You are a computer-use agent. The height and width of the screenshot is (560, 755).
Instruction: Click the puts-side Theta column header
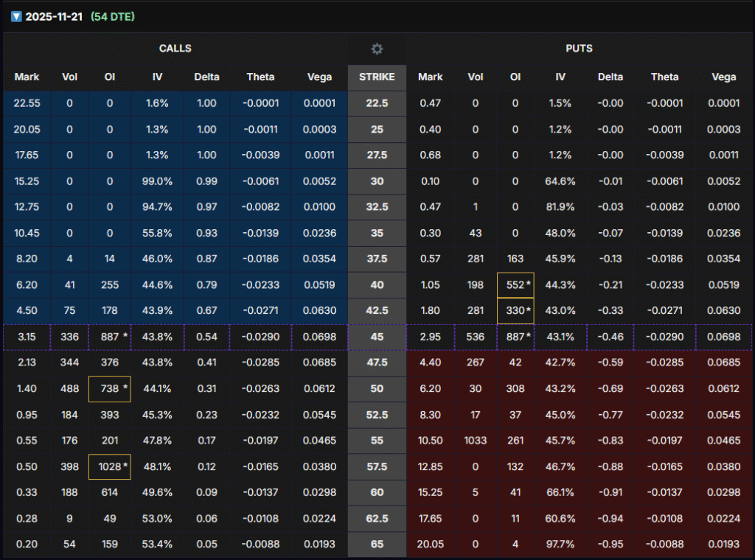coord(664,77)
